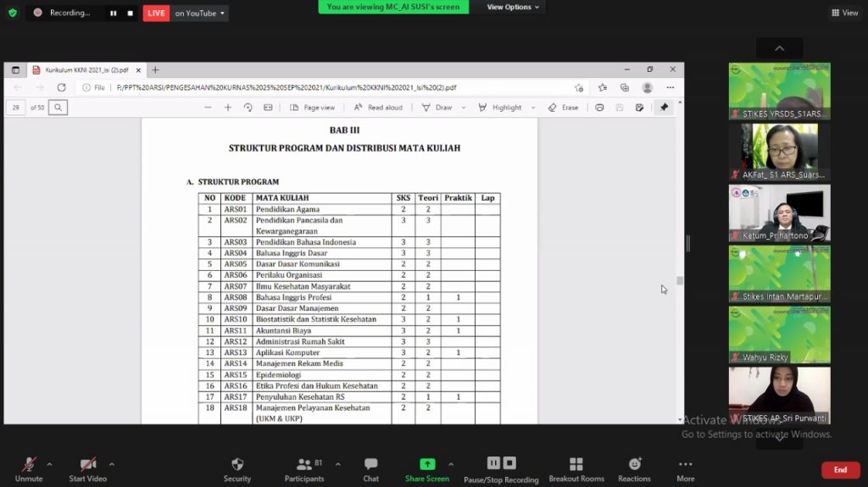The width and height of the screenshot is (868, 487).
Task: Open More options in Zoom toolbar
Action: [x=685, y=468]
